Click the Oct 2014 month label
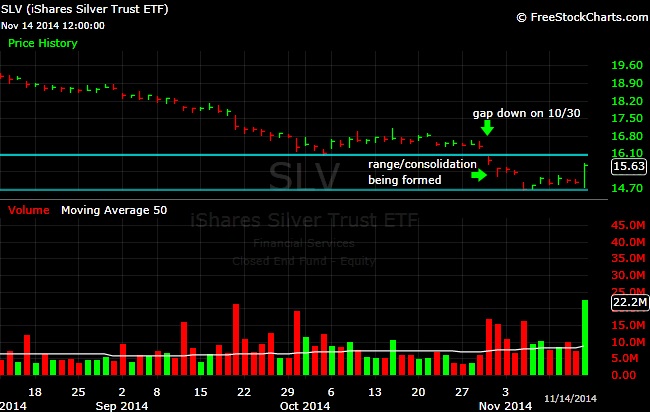650x412 pixels. (305, 406)
